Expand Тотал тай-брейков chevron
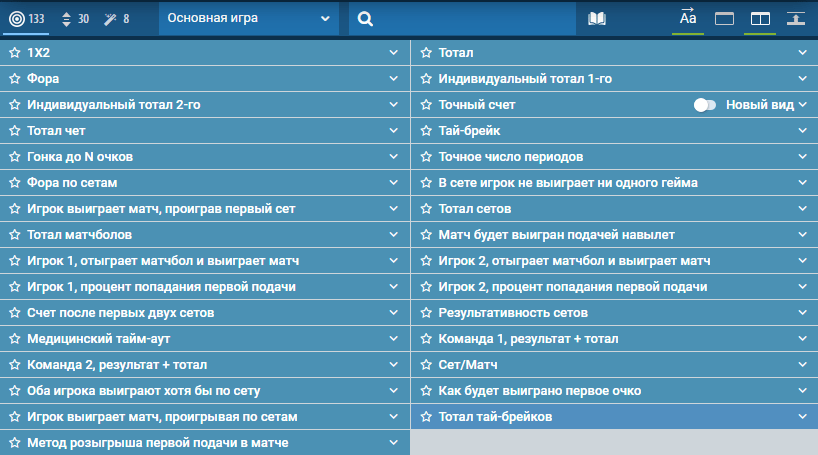Viewport: 818px width, 455px height. pyautogui.click(x=802, y=416)
